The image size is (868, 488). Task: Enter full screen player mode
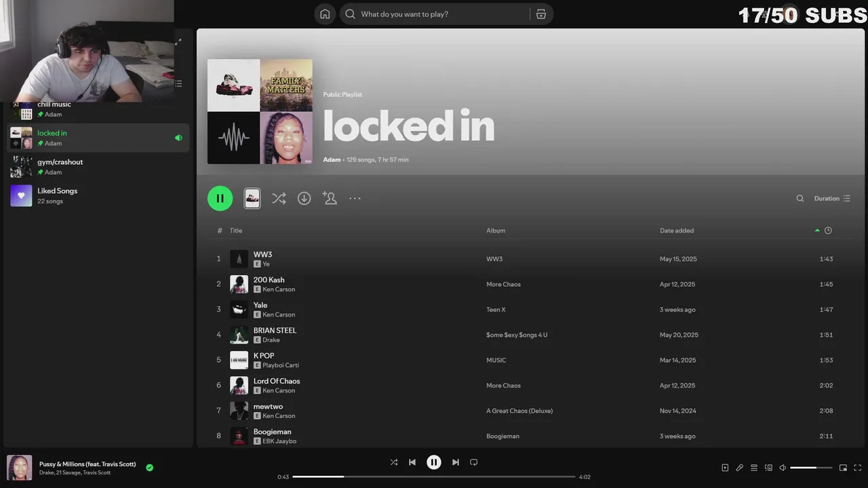pyautogui.click(x=858, y=468)
